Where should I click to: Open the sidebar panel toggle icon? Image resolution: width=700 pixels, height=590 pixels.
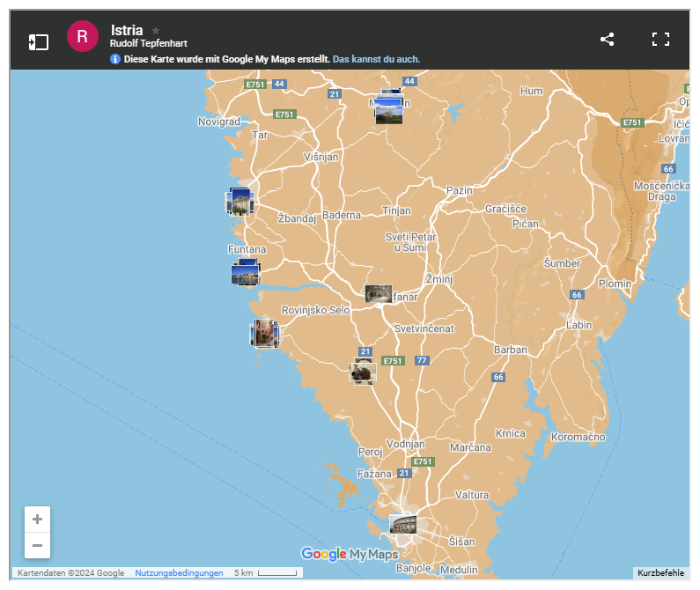click(x=38, y=41)
